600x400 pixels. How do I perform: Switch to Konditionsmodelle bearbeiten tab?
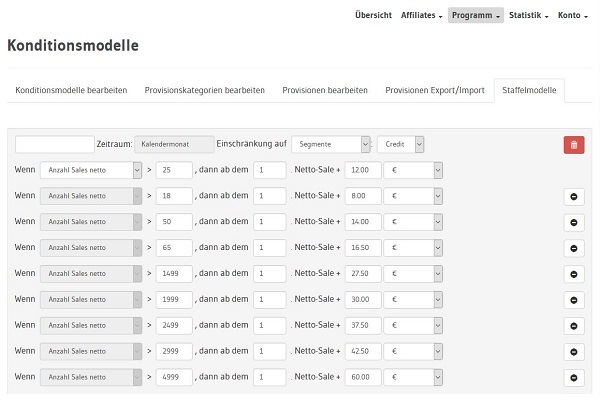(x=71, y=90)
